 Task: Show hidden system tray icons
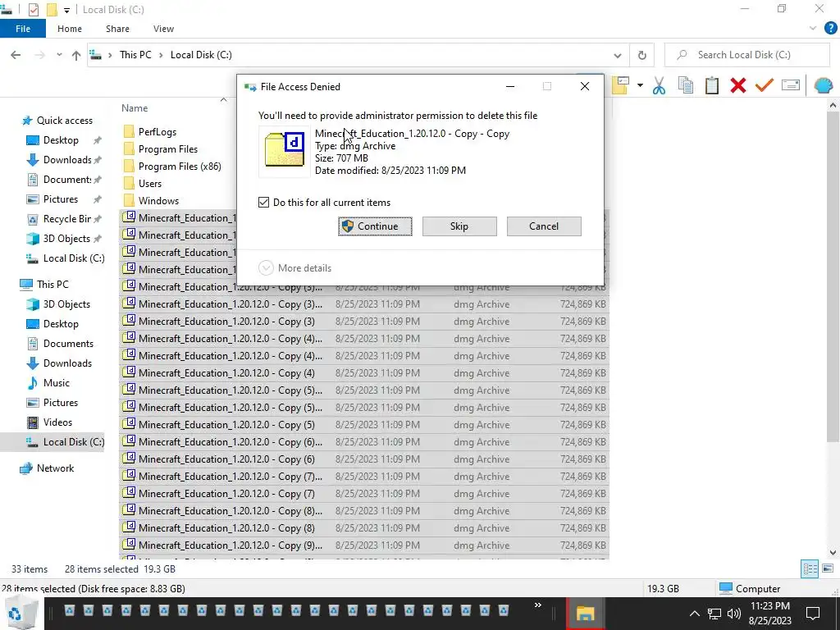(x=694, y=614)
